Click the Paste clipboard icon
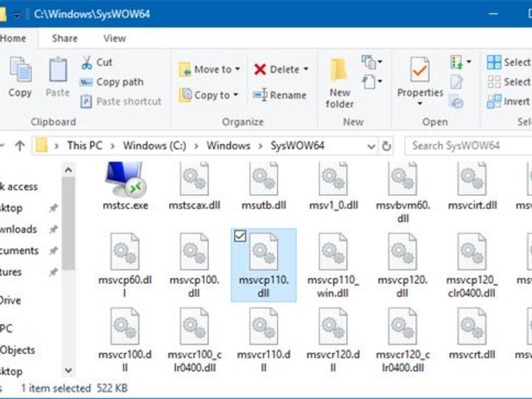The image size is (532, 399). [58, 70]
